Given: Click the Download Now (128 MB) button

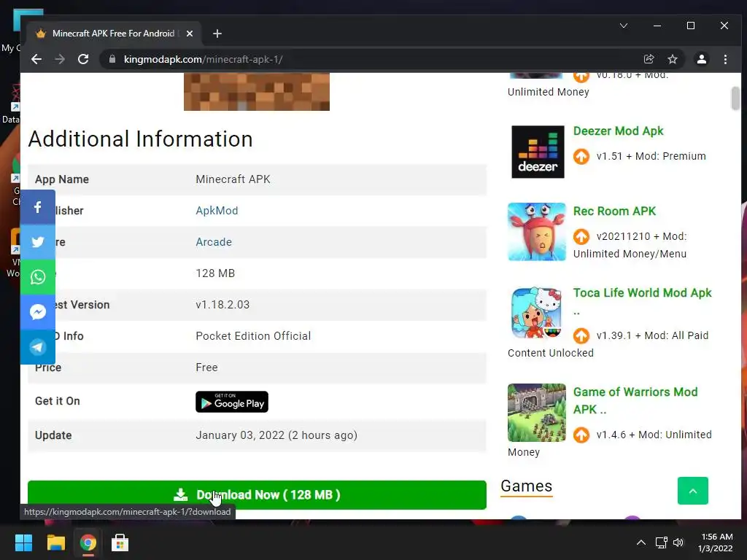Looking at the screenshot, I should click(257, 495).
